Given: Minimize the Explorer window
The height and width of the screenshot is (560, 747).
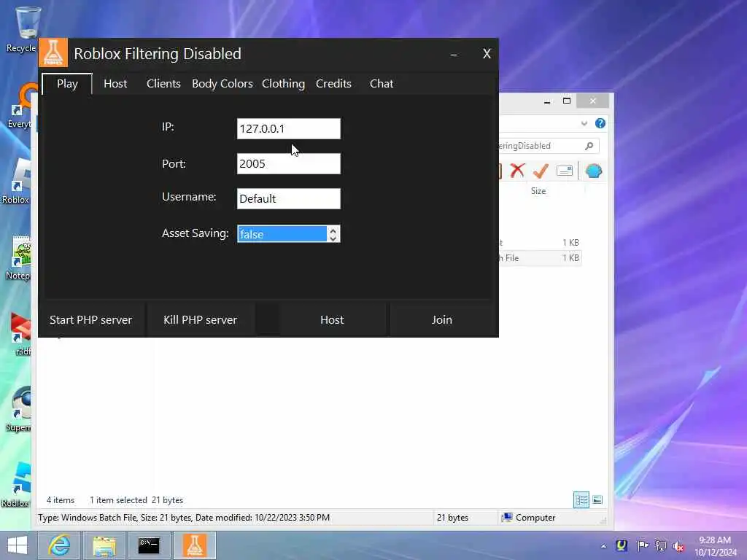Looking at the screenshot, I should tap(547, 101).
